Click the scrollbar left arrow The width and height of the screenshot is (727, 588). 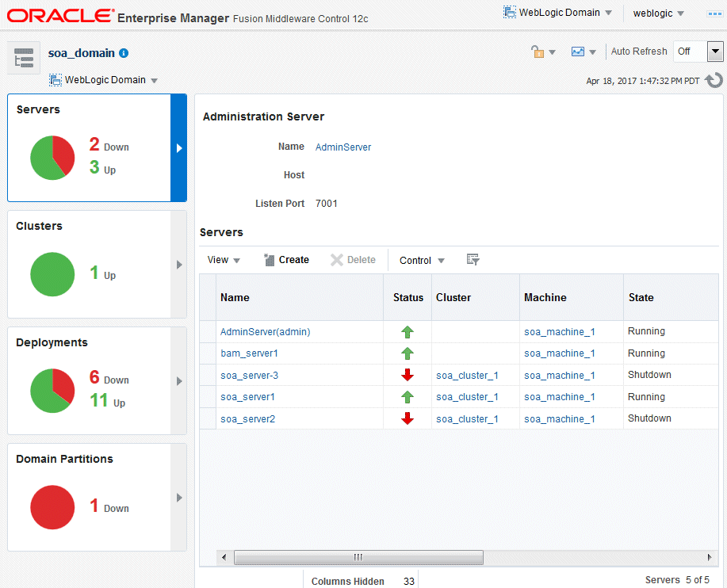pos(224,557)
